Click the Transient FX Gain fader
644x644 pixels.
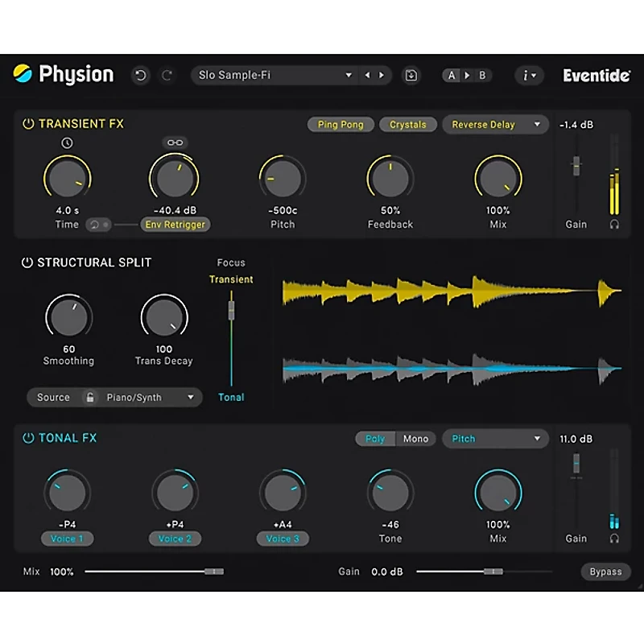576,166
